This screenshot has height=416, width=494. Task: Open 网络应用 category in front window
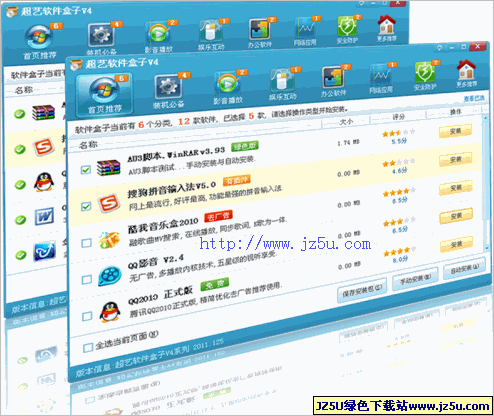click(381, 78)
